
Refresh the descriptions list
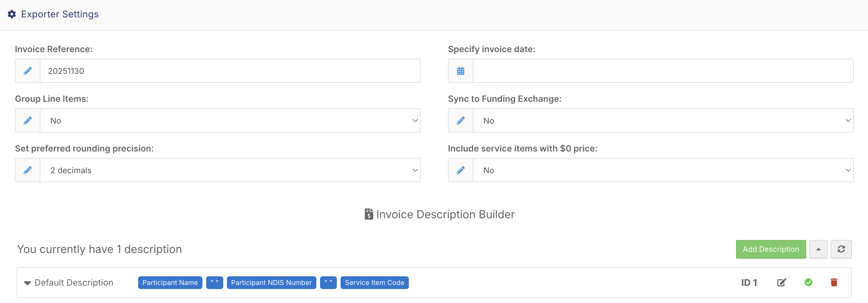coord(841,249)
